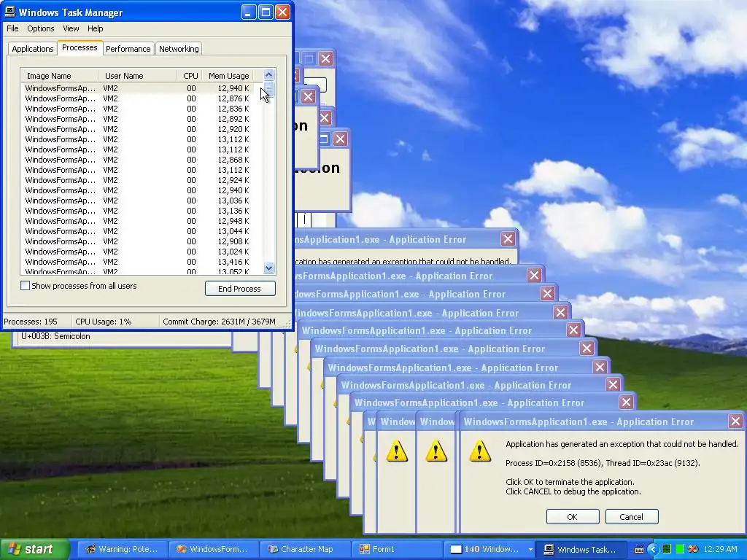Click the Commit Charge status bar entry
The image size is (747, 560).
[x=219, y=322]
